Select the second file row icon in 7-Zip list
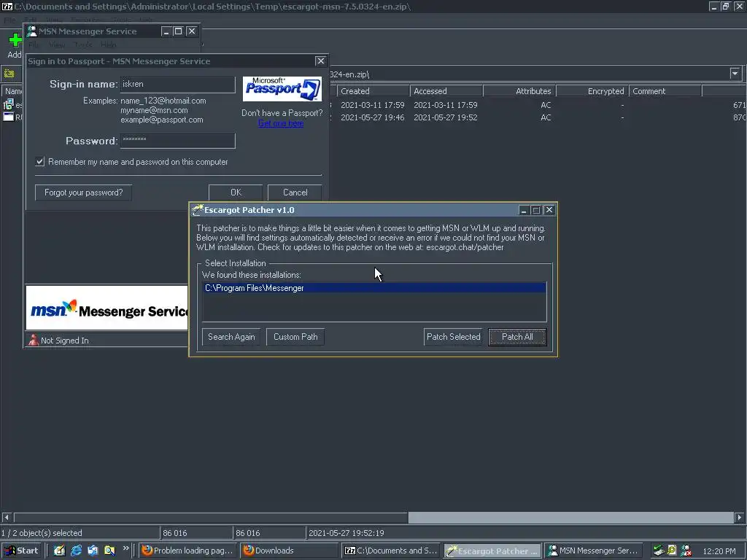The image size is (747, 560). click(8, 117)
